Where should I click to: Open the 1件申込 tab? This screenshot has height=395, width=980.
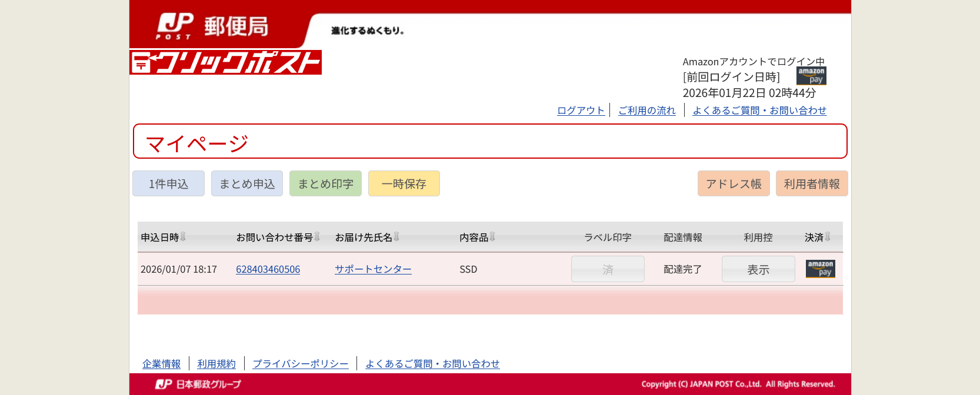click(168, 183)
